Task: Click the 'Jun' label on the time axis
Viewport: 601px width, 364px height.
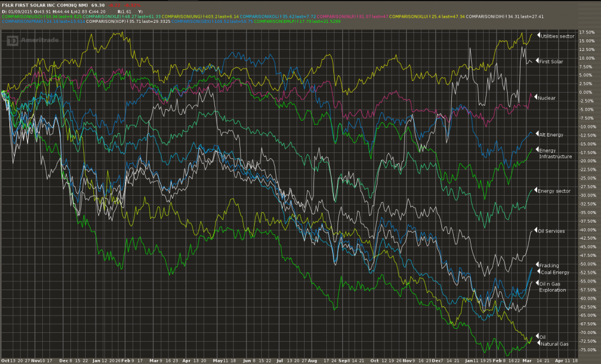Action: [x=247, y=361]
